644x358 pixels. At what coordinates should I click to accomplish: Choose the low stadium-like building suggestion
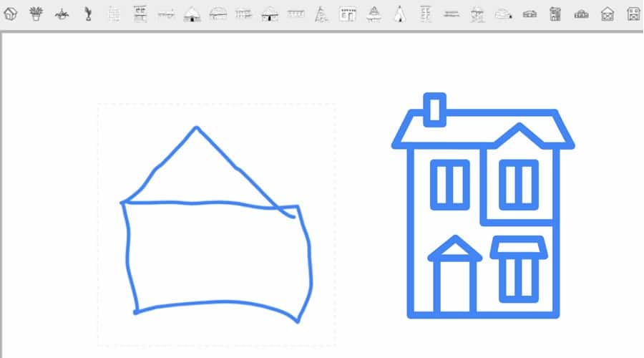pos(530,15)
